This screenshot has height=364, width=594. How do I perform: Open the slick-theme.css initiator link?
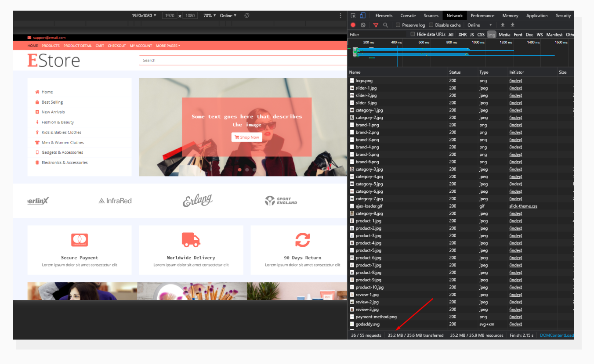click(523, 206)
